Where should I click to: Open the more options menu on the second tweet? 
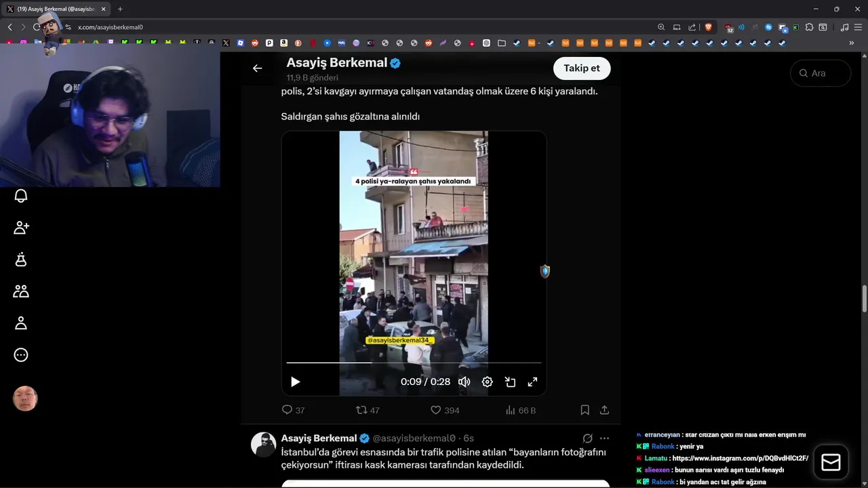604,439
